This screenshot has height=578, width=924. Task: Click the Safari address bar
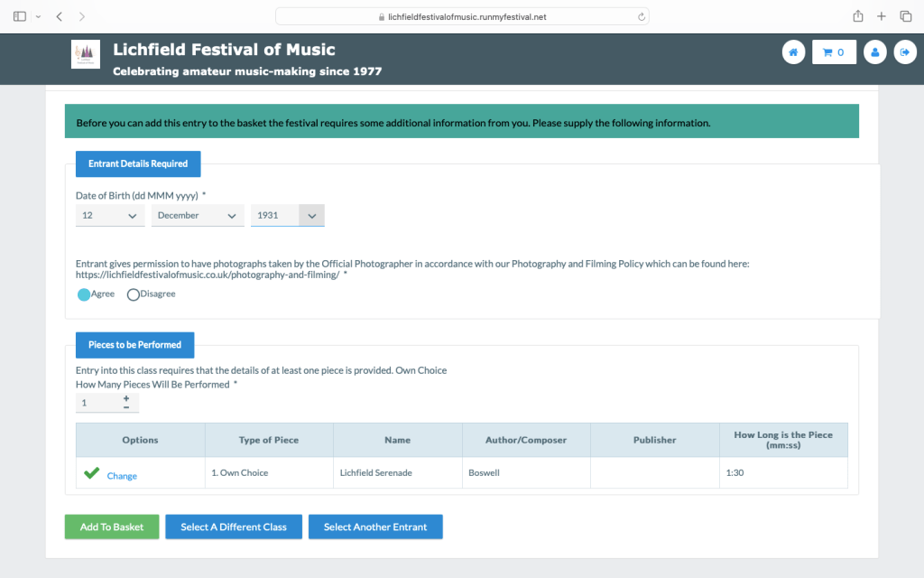462,16
